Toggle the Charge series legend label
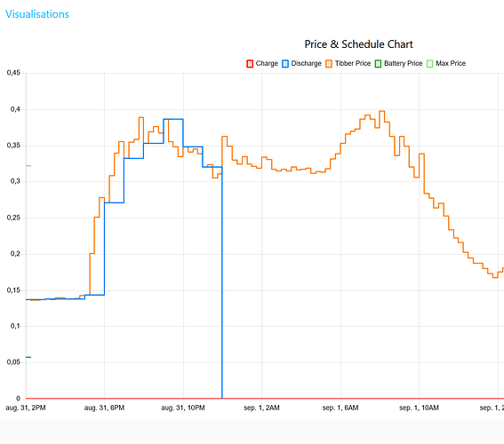 click(267, 64)
